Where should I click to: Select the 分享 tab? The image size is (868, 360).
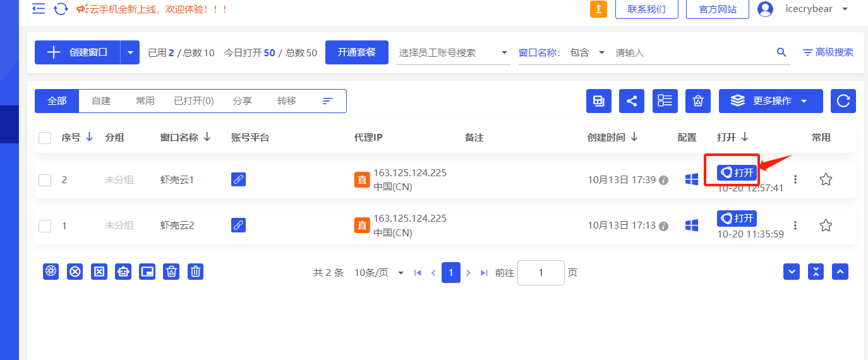point(242,101)
